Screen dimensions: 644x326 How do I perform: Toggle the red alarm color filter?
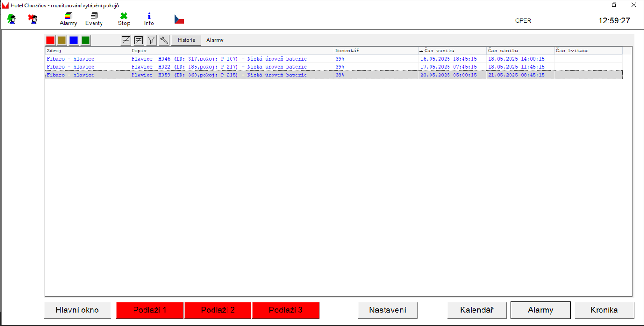[50, 40]
